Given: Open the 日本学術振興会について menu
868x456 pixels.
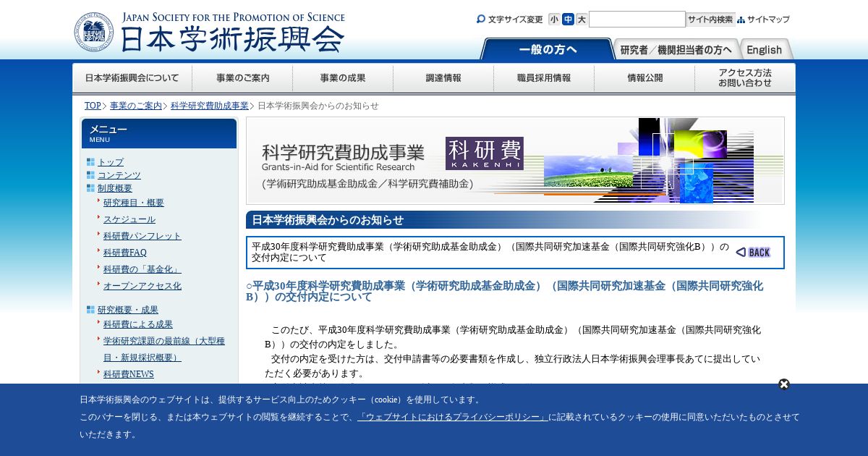Looking at the screenshot, I should tap(132, 78).
